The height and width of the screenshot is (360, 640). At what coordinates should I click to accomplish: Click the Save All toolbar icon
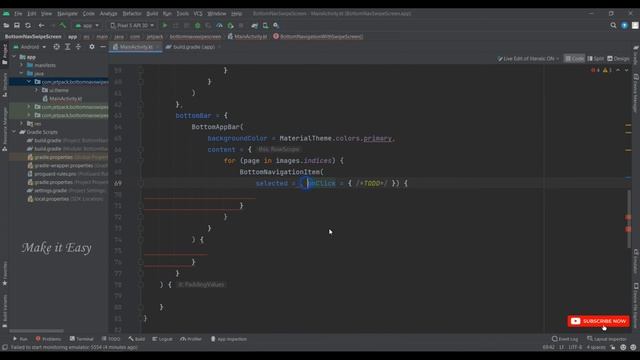point(17,25)
